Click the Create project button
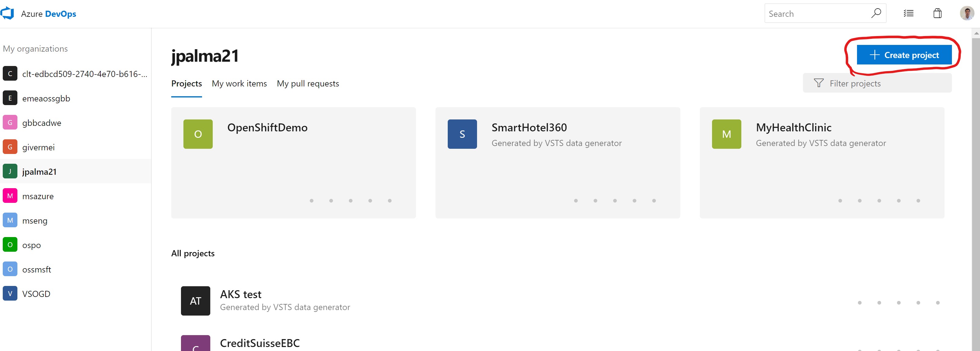 pyautogui.click(x=904, y=55)
